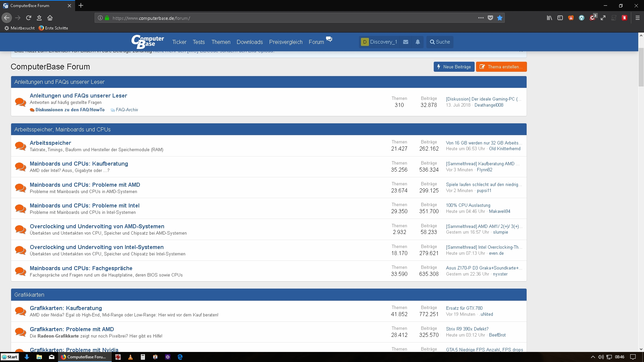Open Microsoft Edge from the taskbar
644x362 pixels.
[180, 357]
